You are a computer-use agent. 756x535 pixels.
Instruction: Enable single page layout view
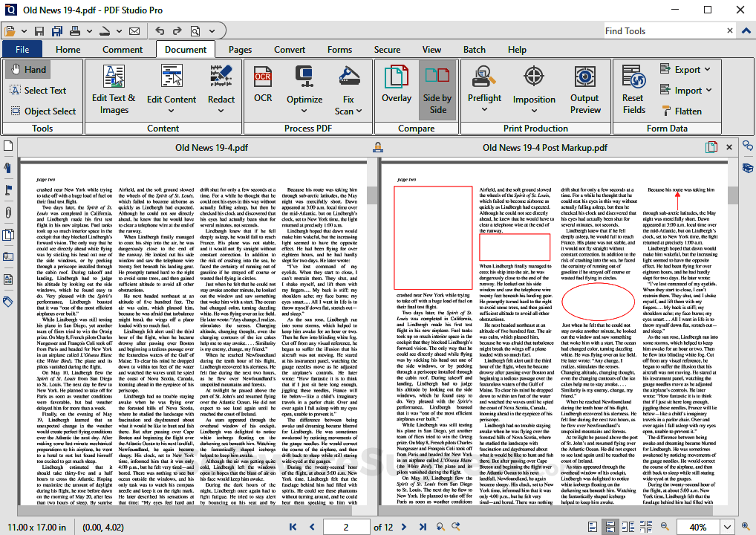coord(591,526)
